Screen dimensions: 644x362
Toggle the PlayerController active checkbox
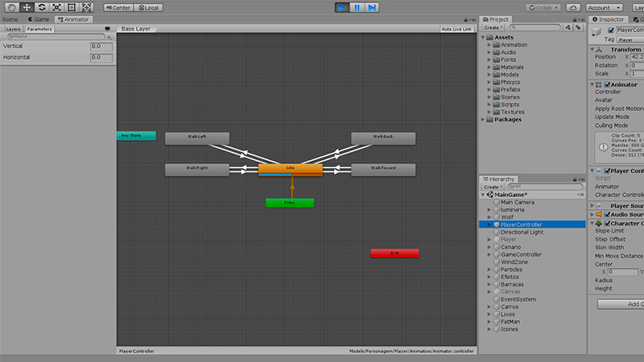click(611, 30)
